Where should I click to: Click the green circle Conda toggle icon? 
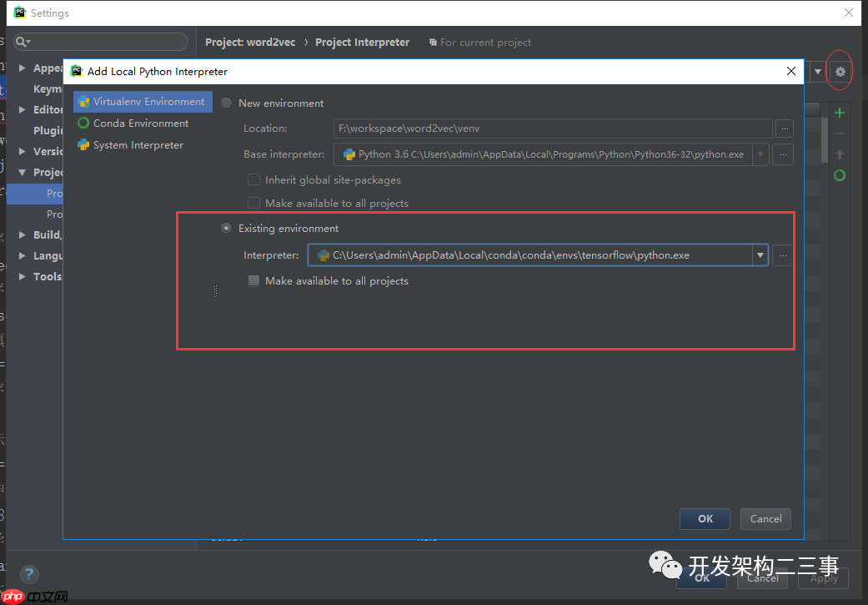[839, 175]
